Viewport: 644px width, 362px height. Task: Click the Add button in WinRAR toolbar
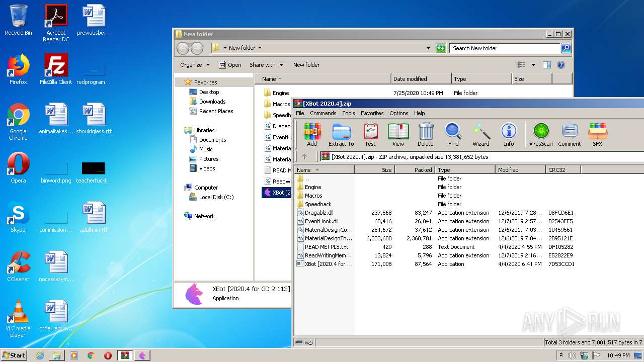[312, 134]
